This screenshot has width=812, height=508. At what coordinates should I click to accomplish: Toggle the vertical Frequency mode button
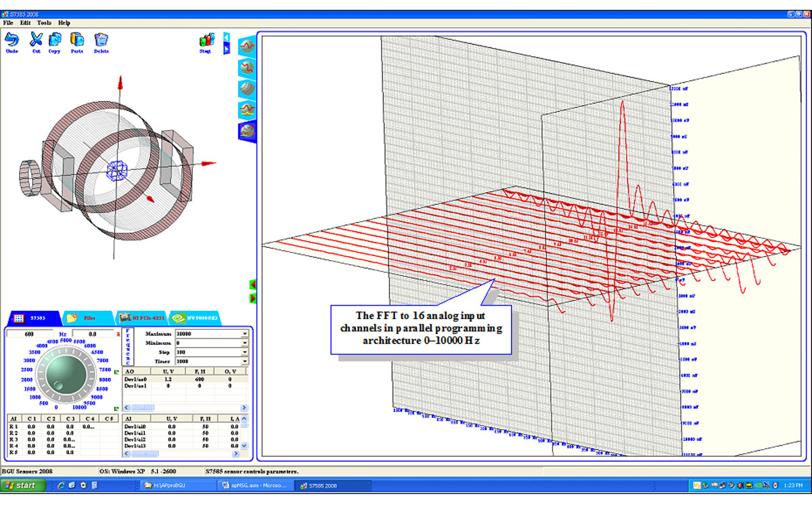click(129, 347)
